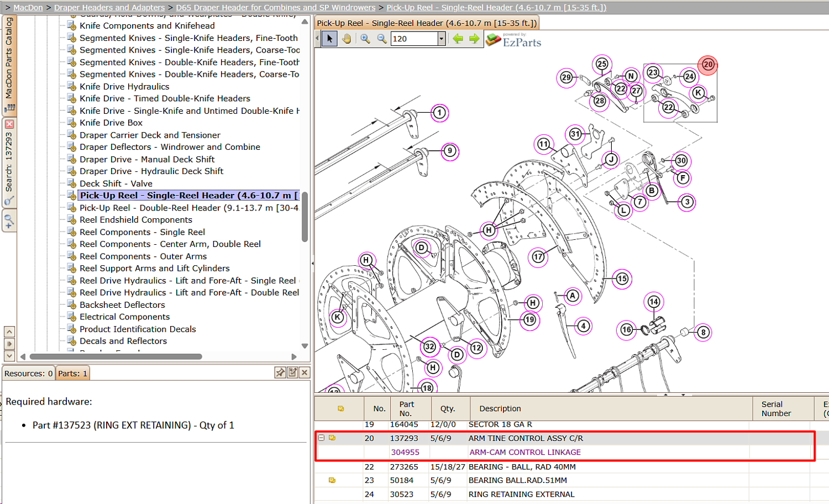Click the tree horizontal scrollbar thumb

coord(116,356)
